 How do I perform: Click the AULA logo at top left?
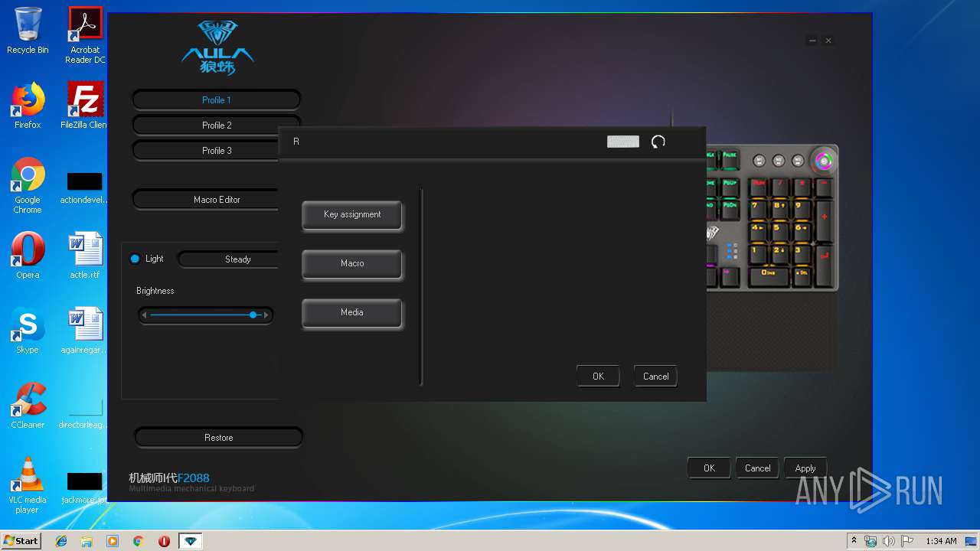pos(217,47)
